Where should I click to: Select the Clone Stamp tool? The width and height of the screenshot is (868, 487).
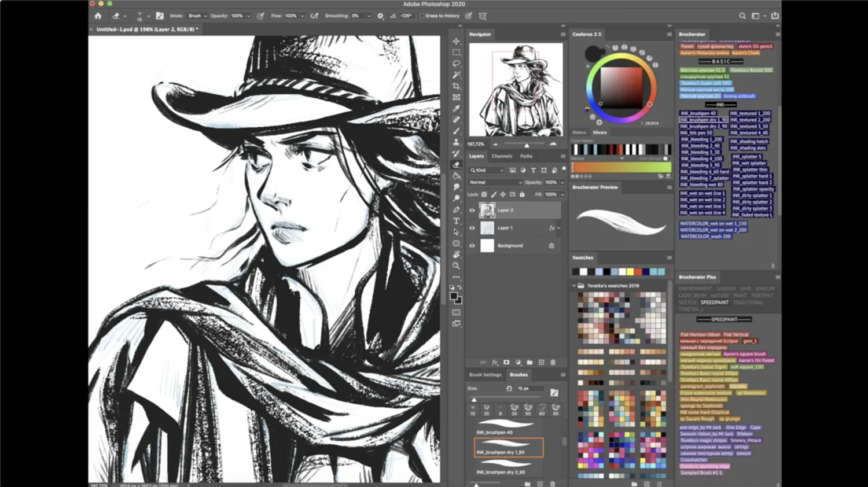(456, 142)
